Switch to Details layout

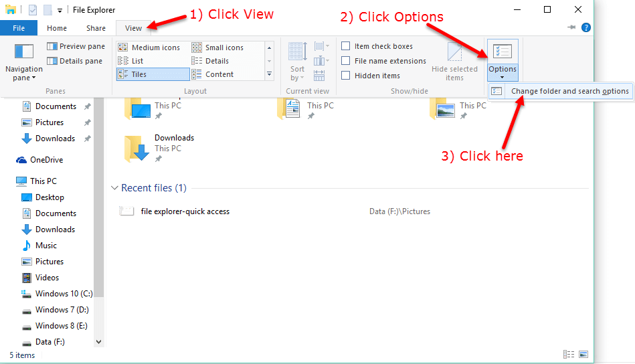(x=210, y=61)
